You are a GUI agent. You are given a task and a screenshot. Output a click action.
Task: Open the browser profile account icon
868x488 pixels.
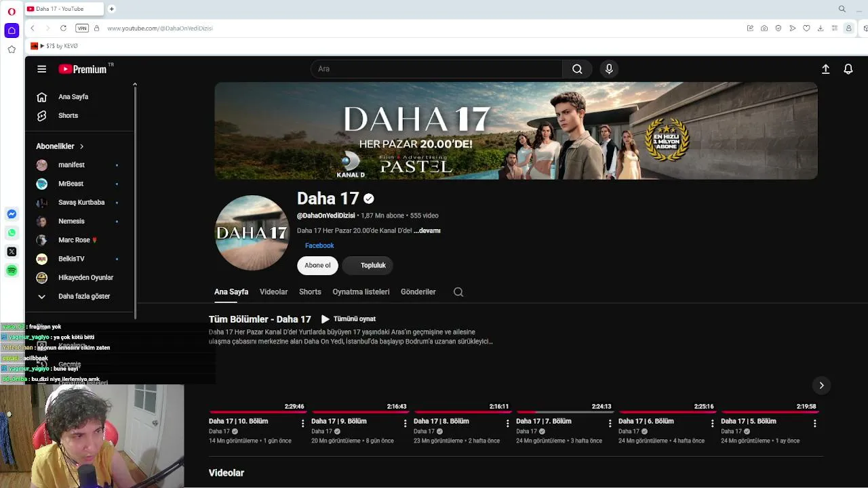coord(848,28)
